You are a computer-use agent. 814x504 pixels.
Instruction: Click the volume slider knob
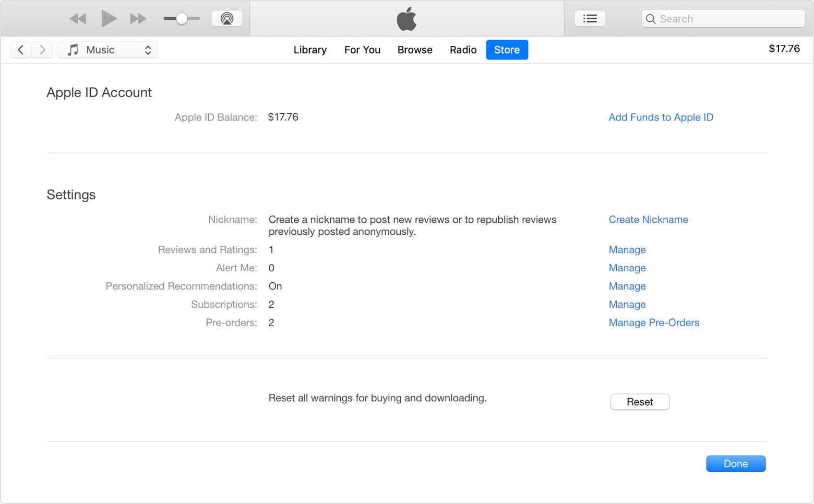[182, 19]
